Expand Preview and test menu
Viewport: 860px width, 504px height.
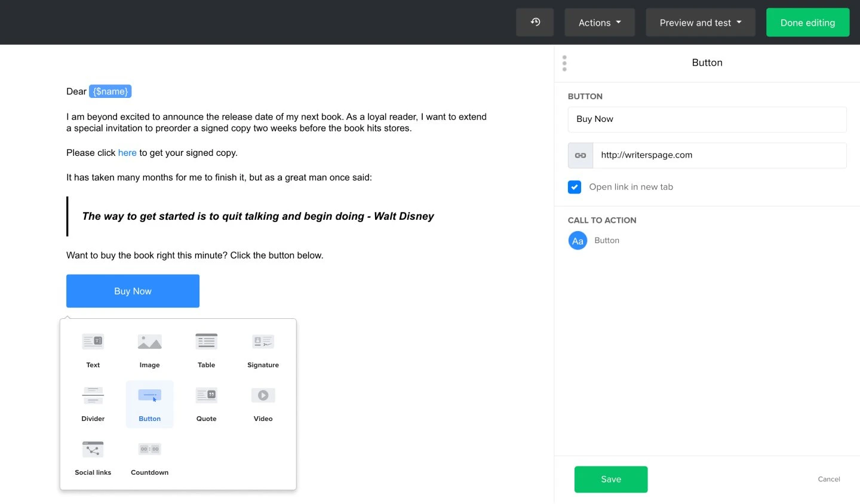click(700, 23)
